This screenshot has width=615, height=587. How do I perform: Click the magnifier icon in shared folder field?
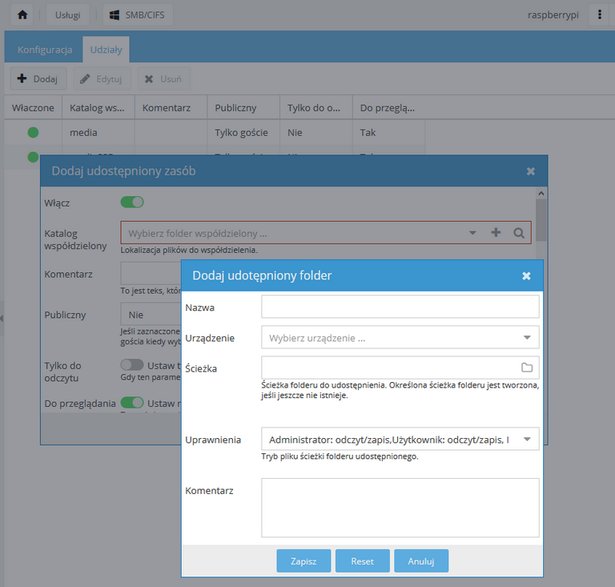[519, 233]
